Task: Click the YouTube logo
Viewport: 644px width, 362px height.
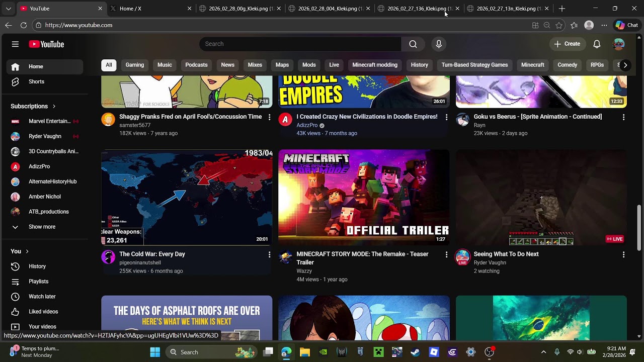Action: click(x=46, y=44)
